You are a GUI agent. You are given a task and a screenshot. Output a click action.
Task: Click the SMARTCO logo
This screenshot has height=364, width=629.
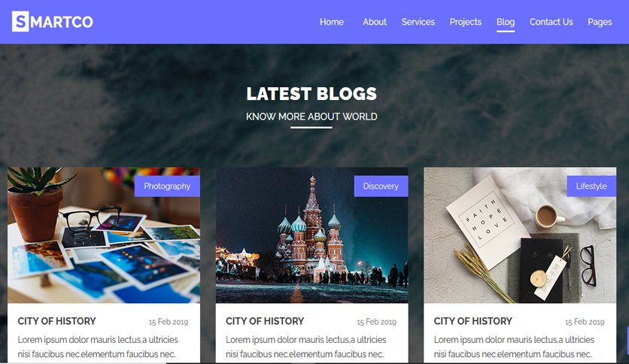[x=53, y=22]
